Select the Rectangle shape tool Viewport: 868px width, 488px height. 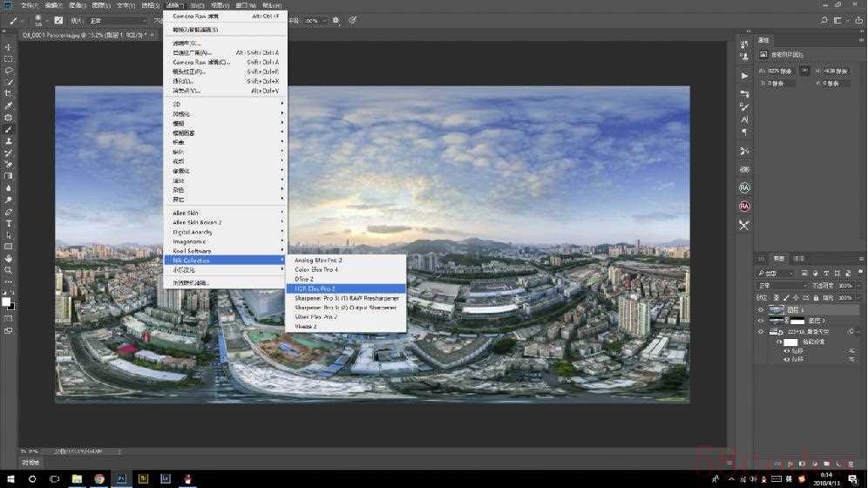click(x=9, y=247)
